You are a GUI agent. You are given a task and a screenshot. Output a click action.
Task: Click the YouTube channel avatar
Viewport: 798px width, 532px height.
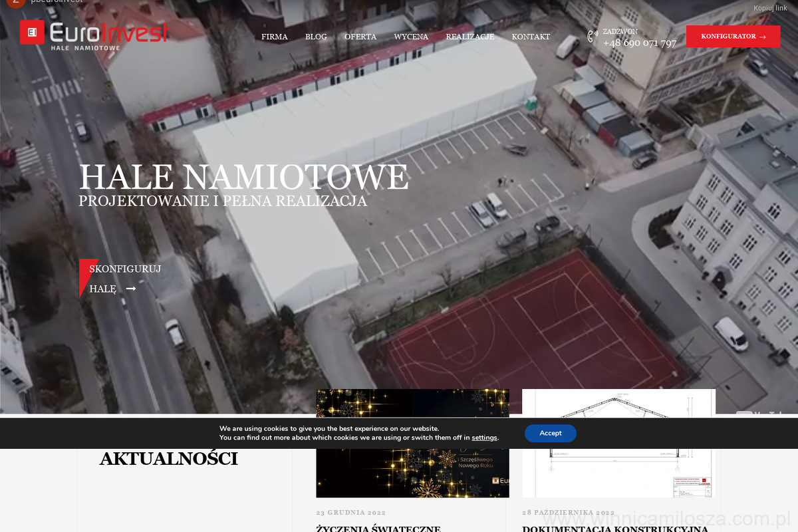click(15, 2)
